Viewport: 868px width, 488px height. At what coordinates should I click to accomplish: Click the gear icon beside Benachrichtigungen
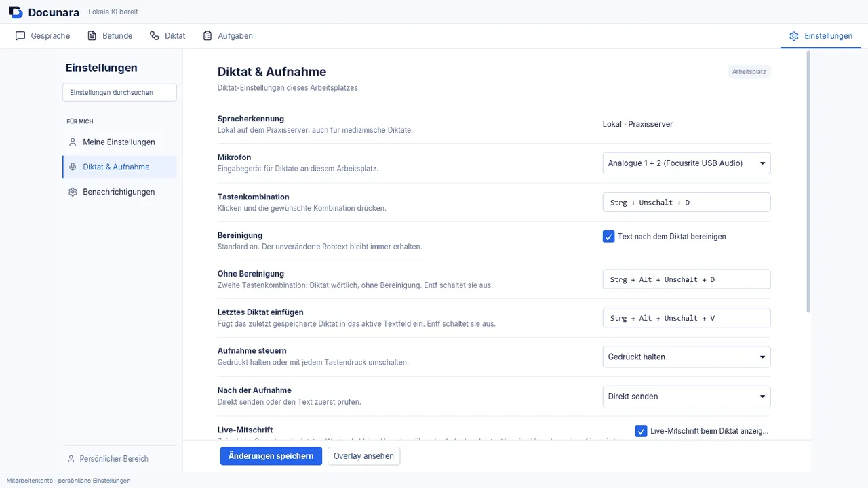73,192
